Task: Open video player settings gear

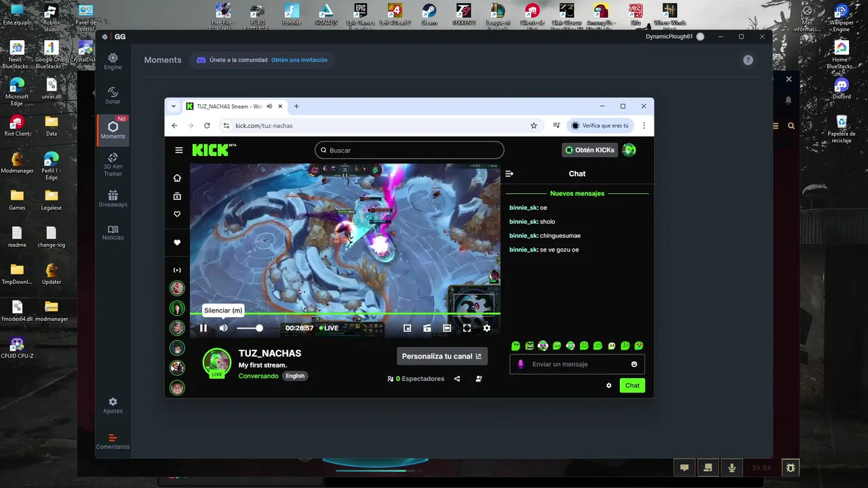Action: coord(487,328)
